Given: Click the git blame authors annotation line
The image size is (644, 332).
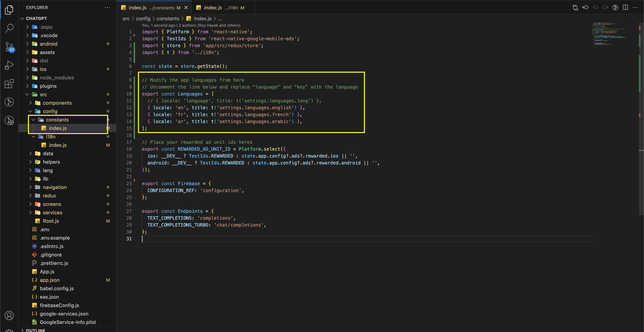Looking at the screenshot, I should pos(191,25).
